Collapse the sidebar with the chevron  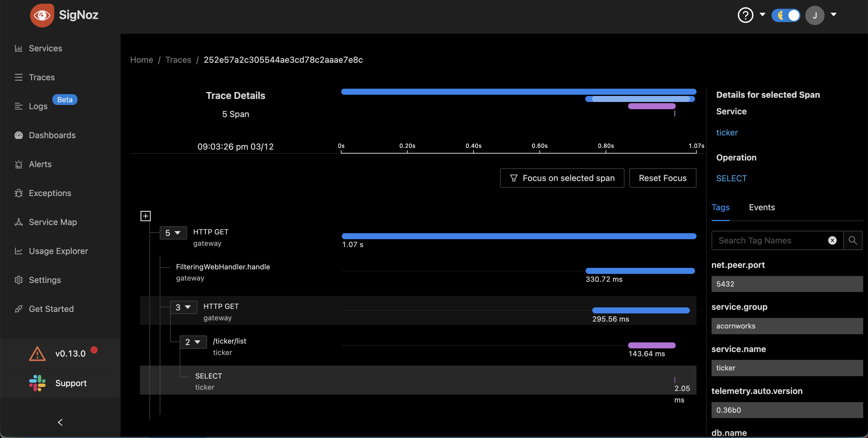pyautogui.click(x=60, y=423)
